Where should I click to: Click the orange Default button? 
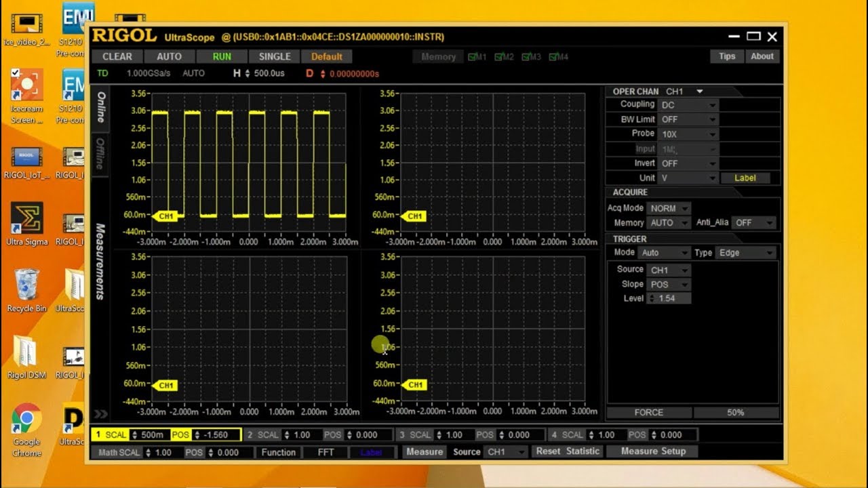point(327,57)
